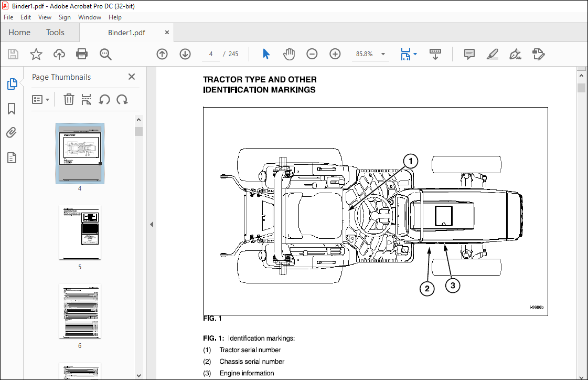Screen dimensions: 588x380
Task: Close the Page Thumbnails panel
Action: [x=132, y=77]
